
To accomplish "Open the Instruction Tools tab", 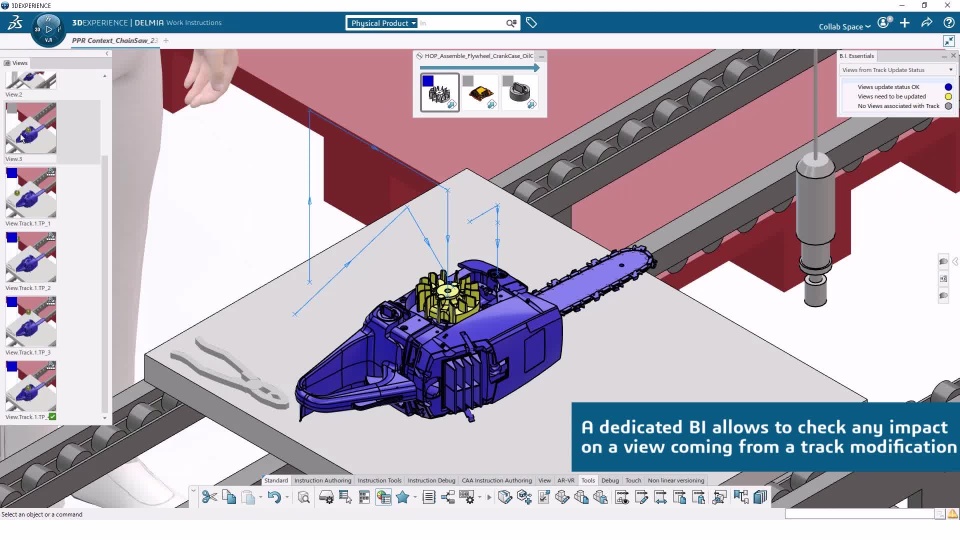I will [380, 481].
